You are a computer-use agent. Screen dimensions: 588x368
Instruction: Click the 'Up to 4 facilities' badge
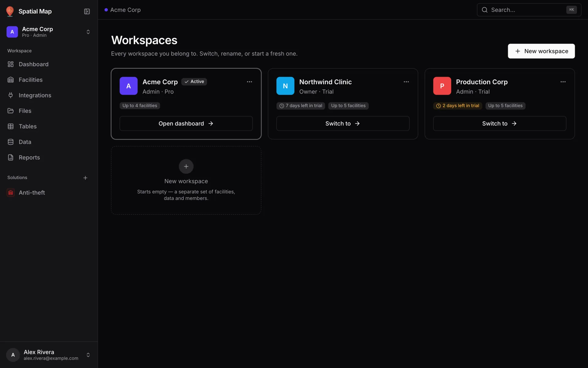[140, 106]
